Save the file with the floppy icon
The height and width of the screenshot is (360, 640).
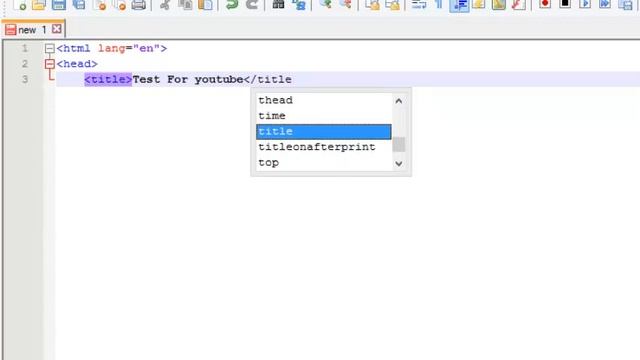pyautogui.click(x=59, y=4)
